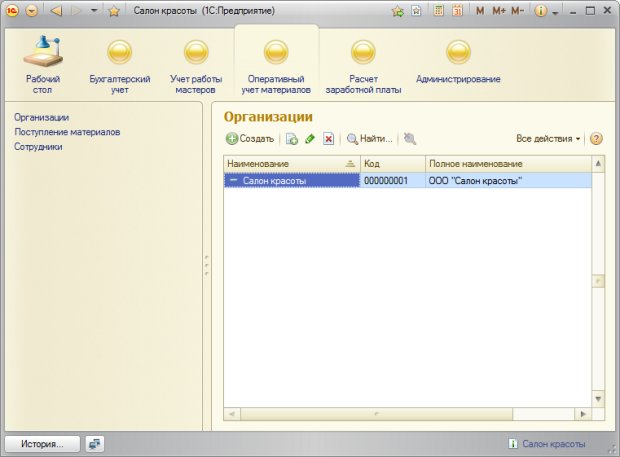Open help with the question mark icon

[x=597, y=139]
